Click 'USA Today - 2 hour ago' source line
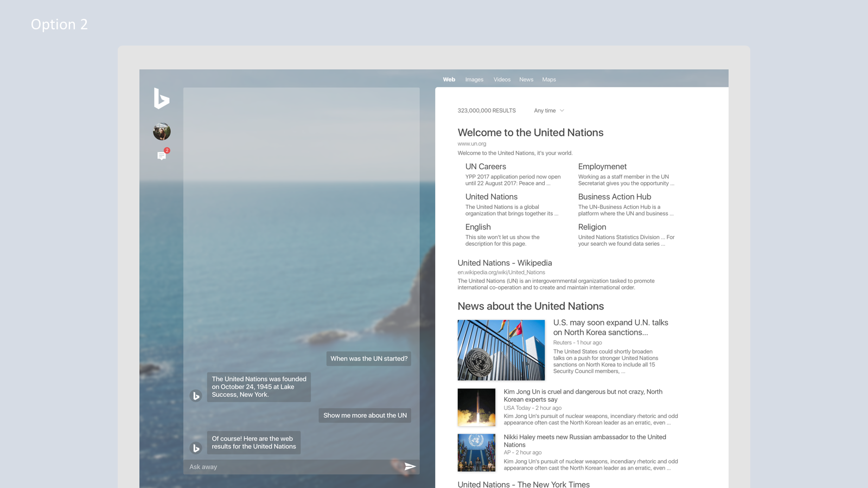This screenshot has height=488, width=868. [x=532, y=408]
